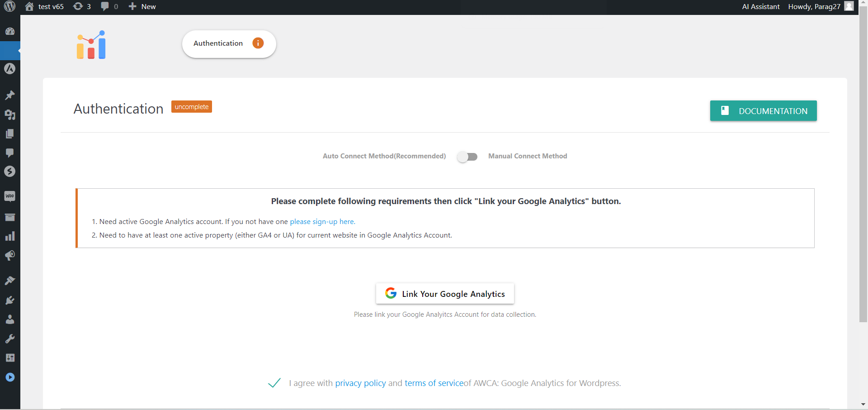The width and height of the screenshot is (868, 410).
Task: Open the circular S plugin icon in sidebar
Action: point(10,172)
